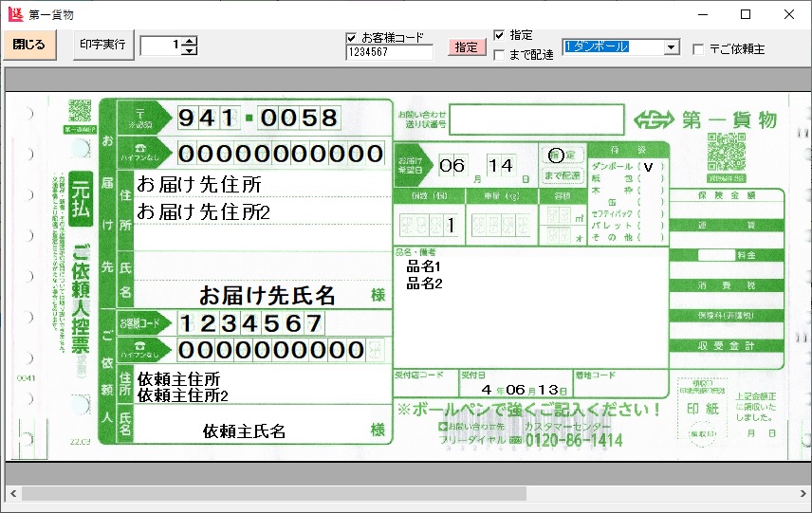Click the 第一貨物 app icon in title bar

tap(15, 14)
